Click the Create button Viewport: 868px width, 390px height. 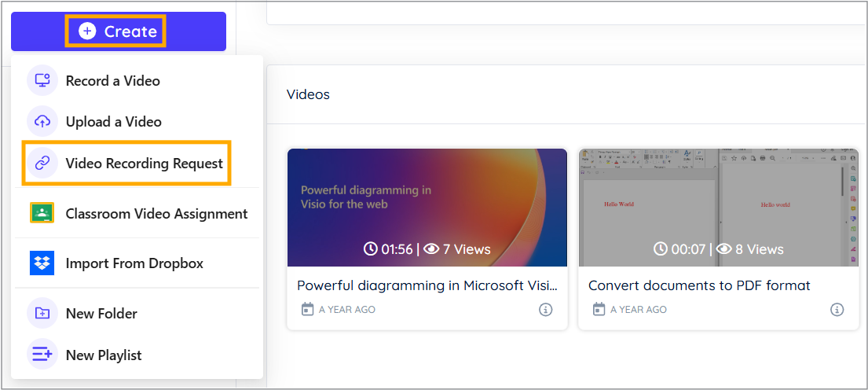click(119, 31)
